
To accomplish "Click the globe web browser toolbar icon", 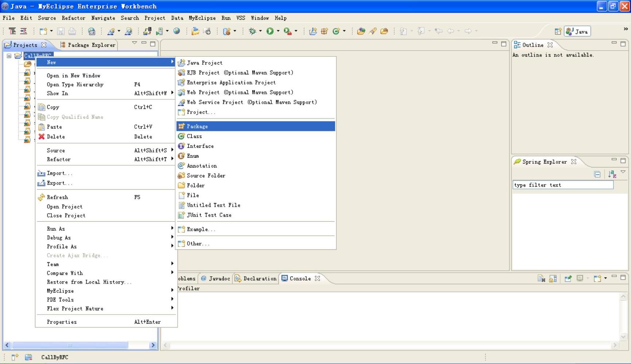I will tap(177, 31).
